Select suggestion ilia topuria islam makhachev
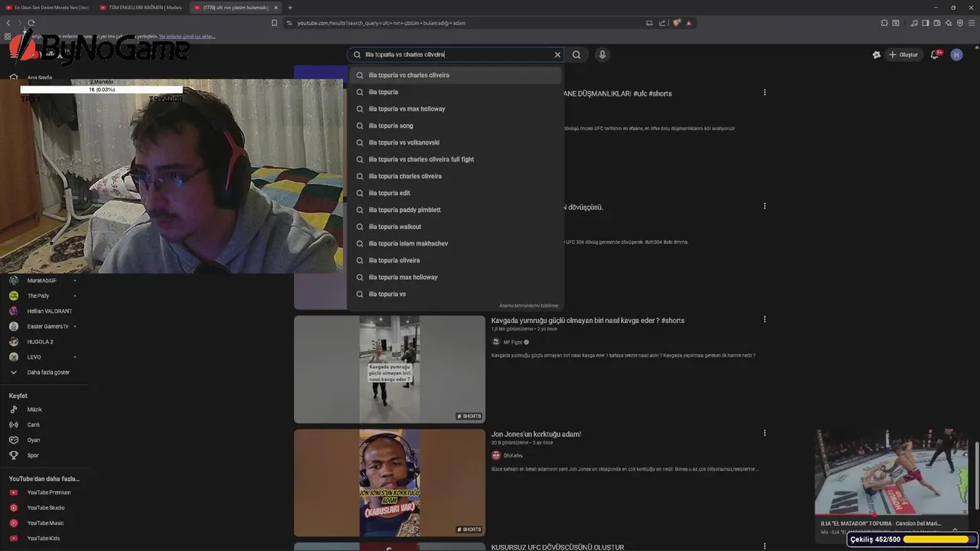This screenshot has width=980, height=551. [x=456, y=243]
